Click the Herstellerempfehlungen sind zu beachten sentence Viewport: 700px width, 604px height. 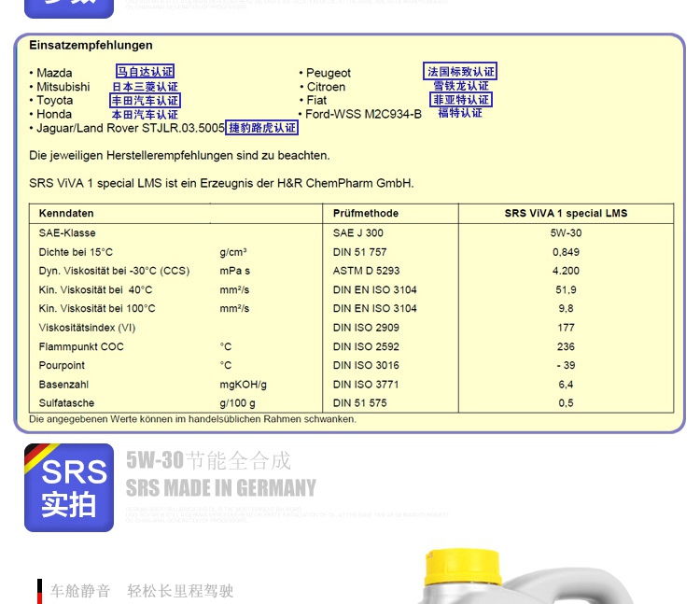(x=179, y=155)
